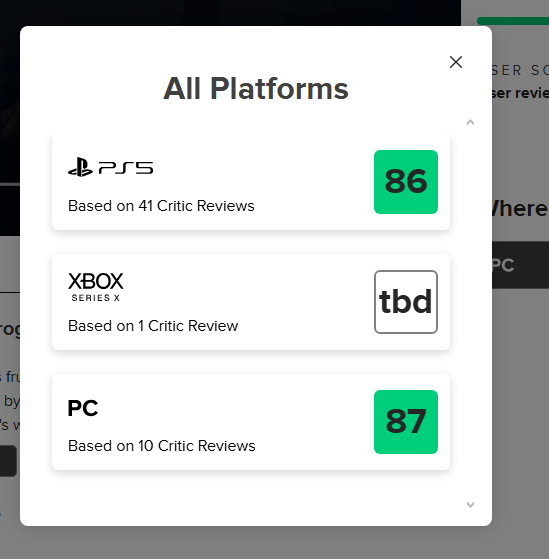The height and width of the screenshot is (559, 549).
Task: Click the Xbox Series X logo
Action: 96,287
